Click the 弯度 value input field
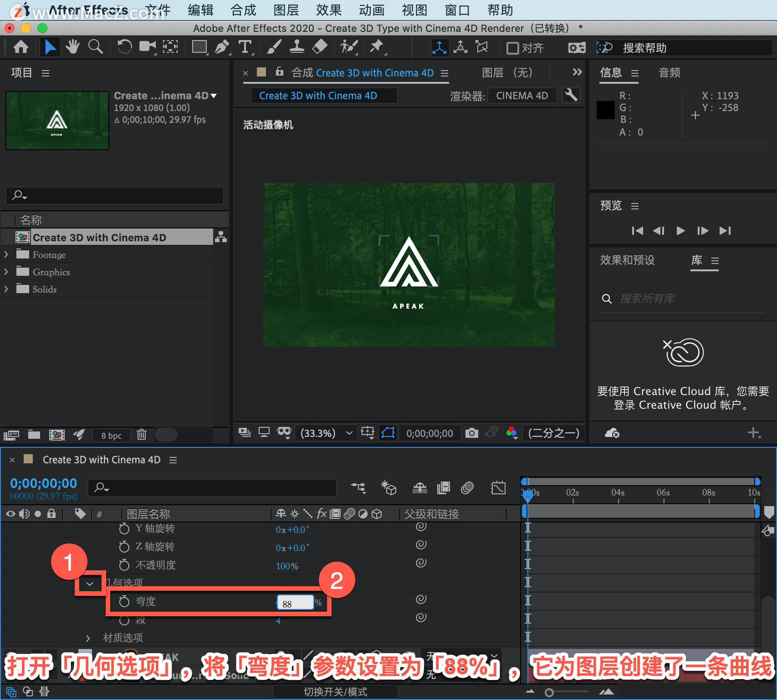Image resolution: width=777 pixels, height=700 pixels. click(295, 603)
